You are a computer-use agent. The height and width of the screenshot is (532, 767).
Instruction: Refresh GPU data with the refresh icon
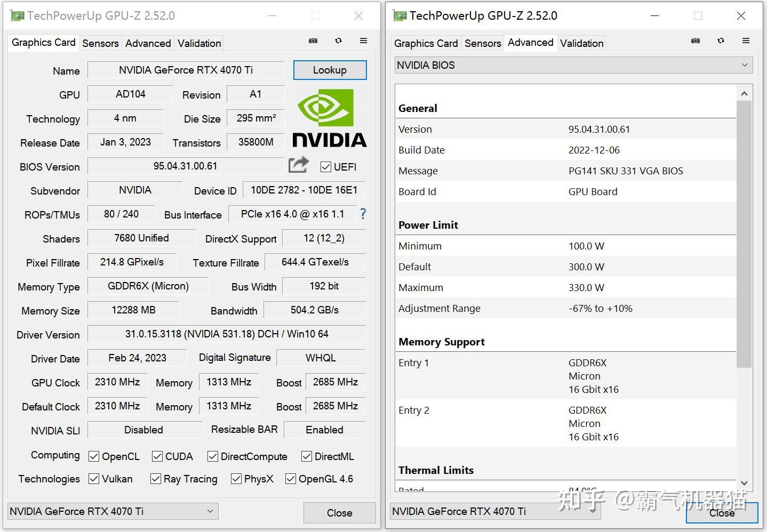[x=338, y=41]
